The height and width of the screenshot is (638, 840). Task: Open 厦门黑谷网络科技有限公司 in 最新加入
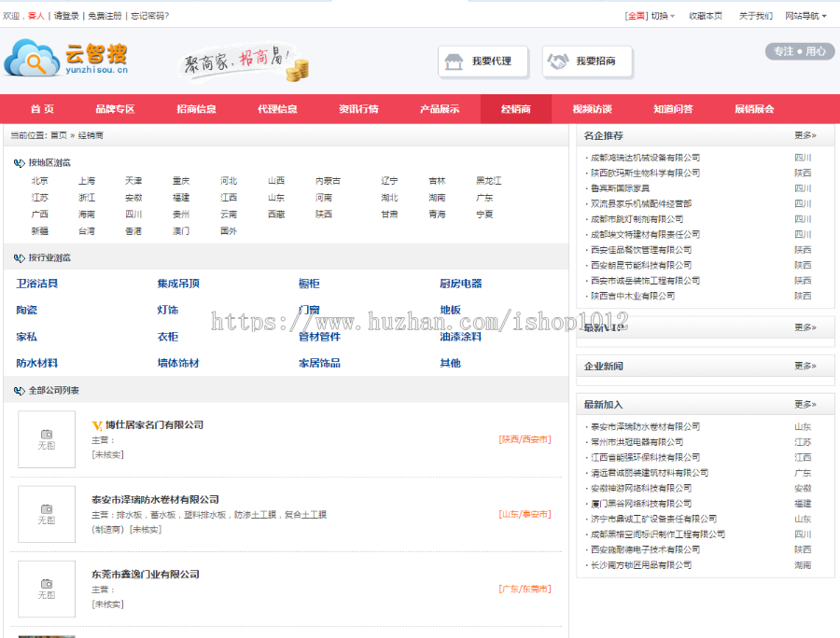click(x=640, y=504)
